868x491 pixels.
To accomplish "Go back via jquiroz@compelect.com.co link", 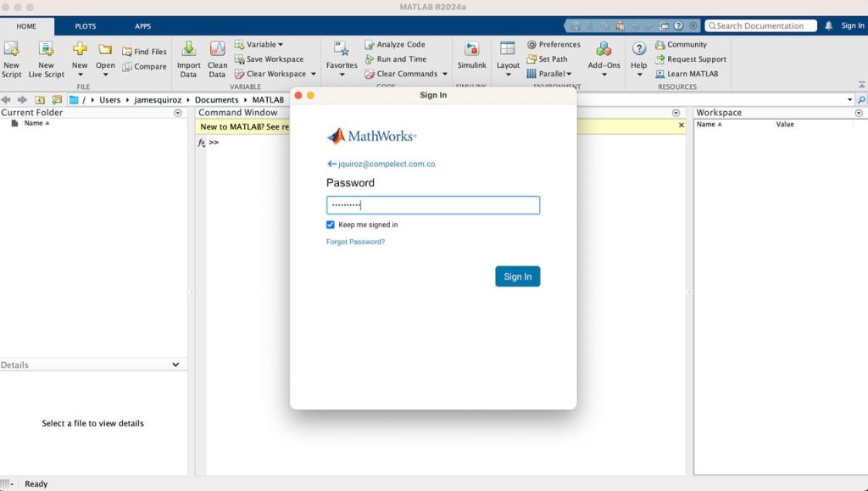I will coord(381,164).
